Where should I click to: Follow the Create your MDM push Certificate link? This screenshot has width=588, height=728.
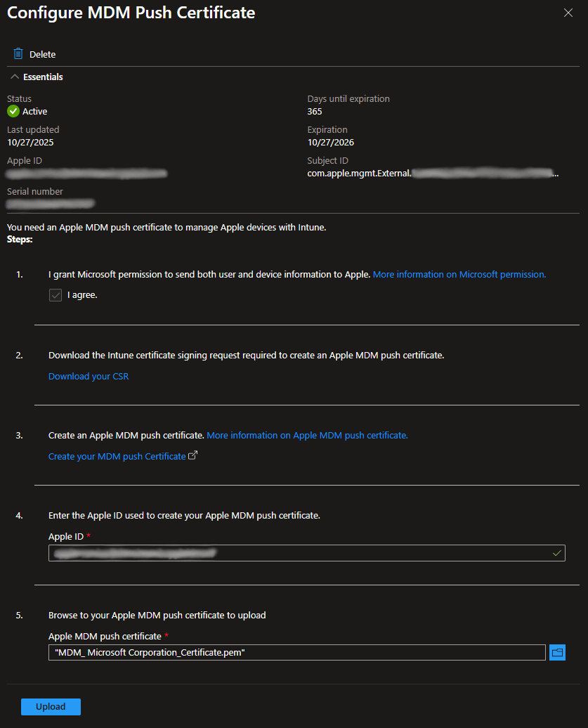[117, 457]
